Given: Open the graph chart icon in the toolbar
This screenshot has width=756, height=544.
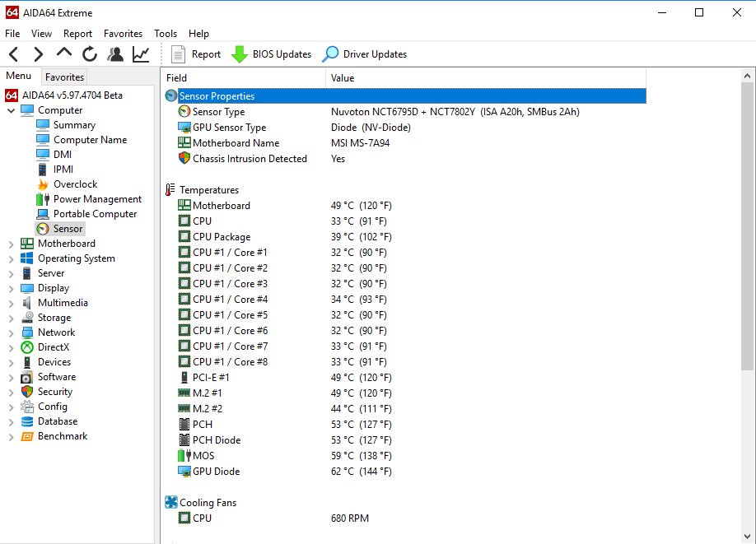Looking at the screenshot, I should 141,54.
